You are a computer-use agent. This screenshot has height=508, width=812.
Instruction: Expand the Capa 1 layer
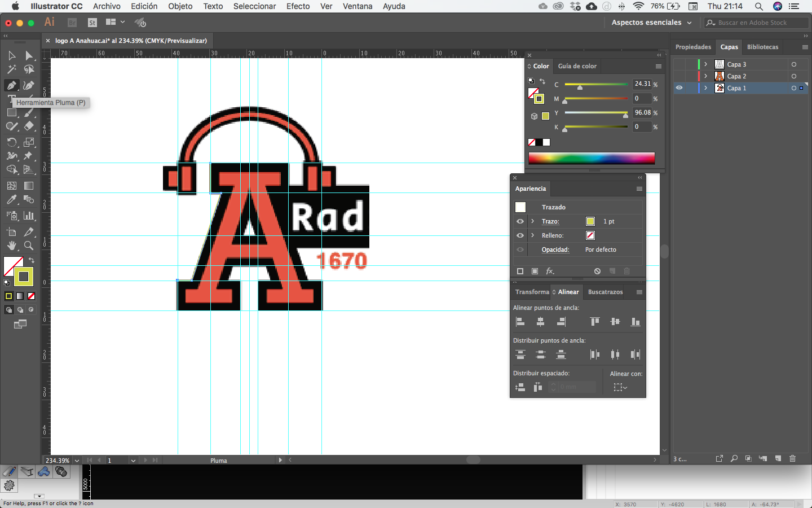(705, 88)
